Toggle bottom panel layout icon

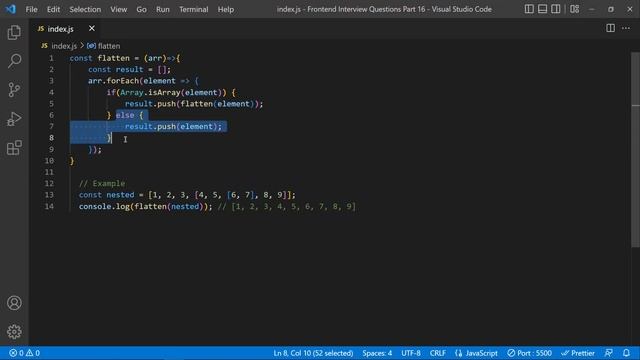pyautogui.click(x=542, y=9)
